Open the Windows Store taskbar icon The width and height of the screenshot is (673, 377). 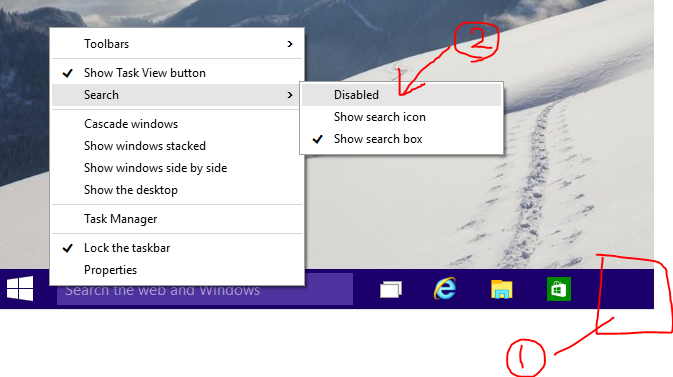tap(558, 289)
